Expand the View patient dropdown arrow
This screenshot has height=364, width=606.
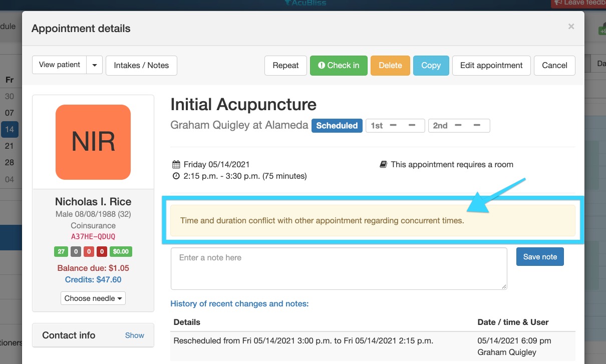click(x=95, y=65)
